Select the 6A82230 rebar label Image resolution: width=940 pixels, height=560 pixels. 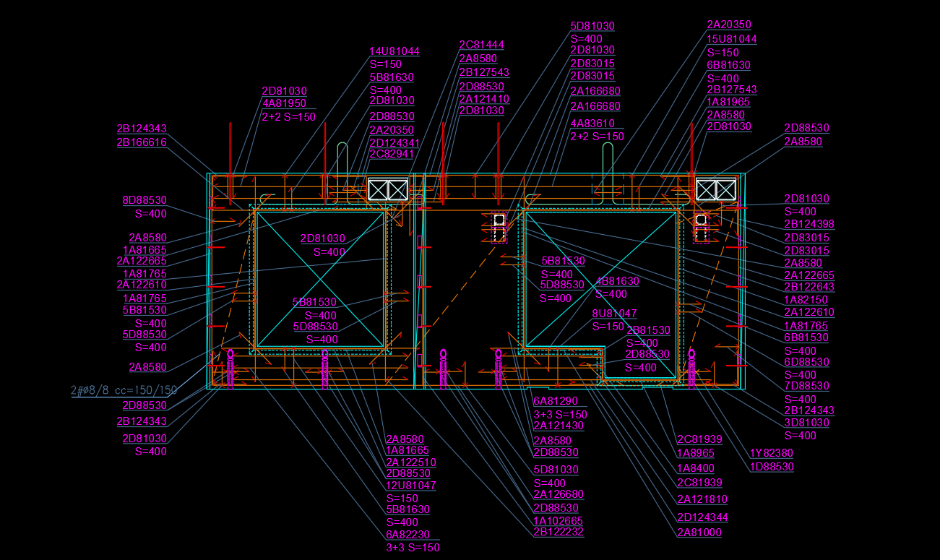coord(408,535)
